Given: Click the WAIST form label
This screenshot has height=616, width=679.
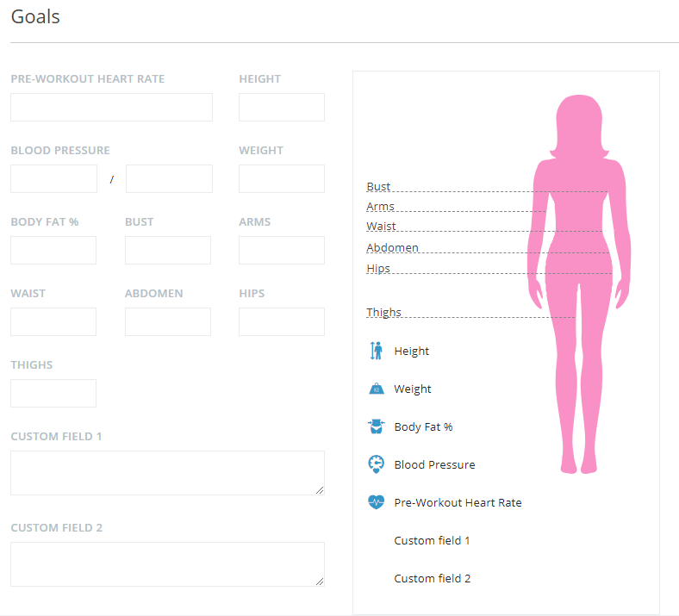Looking at the screenshot, I should click(x=28, y=293).
